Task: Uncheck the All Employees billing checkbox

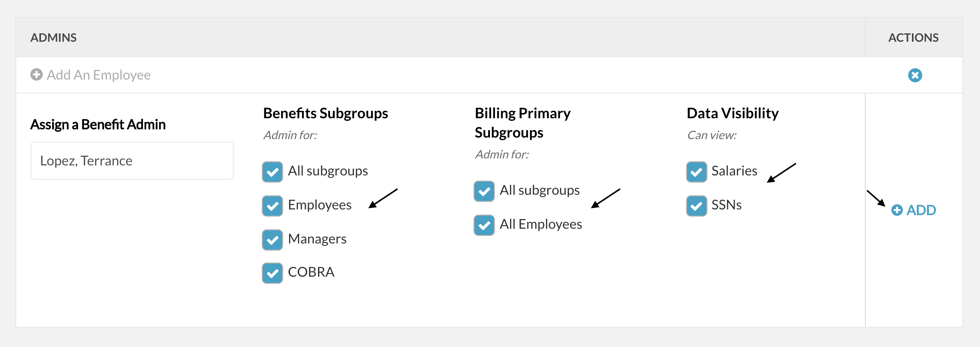Action: [x=484, y=225]
